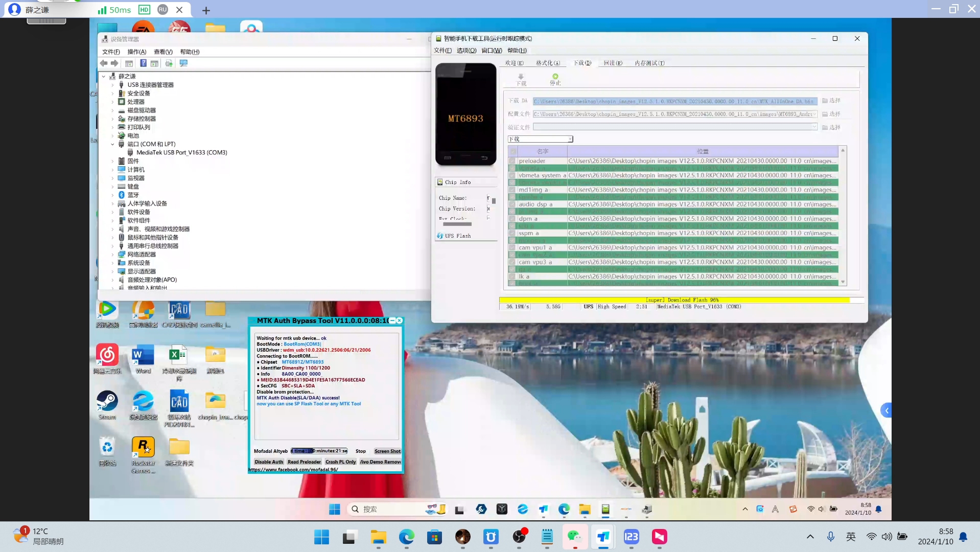Switch to the 内存测试(T) tab
980x552 pixels.
(x=649, y=63)
